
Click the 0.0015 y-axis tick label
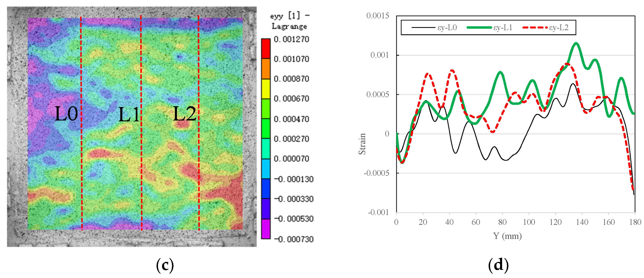pyautogui.click(x=378, y=16)
